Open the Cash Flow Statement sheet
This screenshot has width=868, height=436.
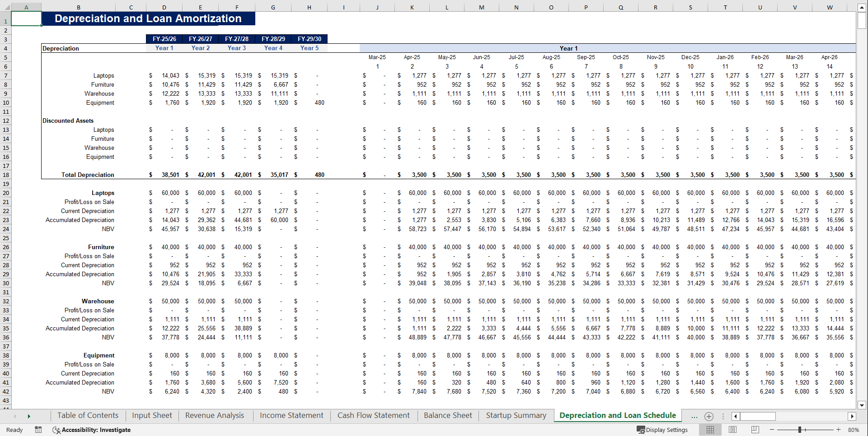(373, 415)
